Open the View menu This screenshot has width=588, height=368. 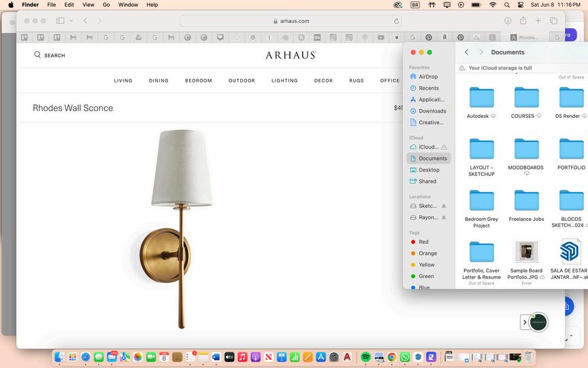click(x=88, y=5)
